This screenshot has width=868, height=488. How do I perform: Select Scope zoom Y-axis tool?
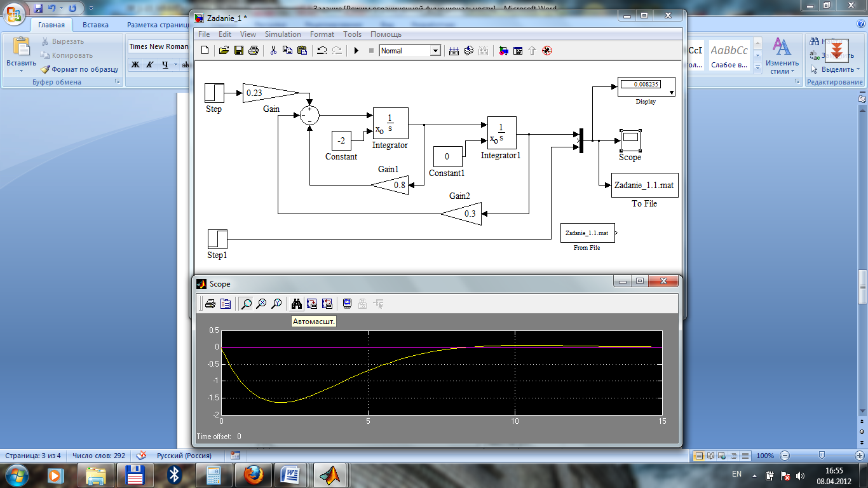[276, 304]
